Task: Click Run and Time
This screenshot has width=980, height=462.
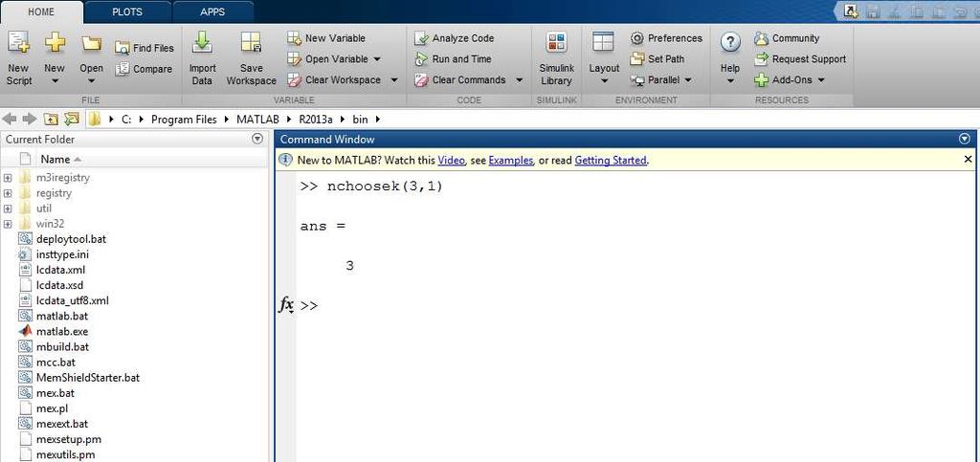Action: (x=453, y=58)
